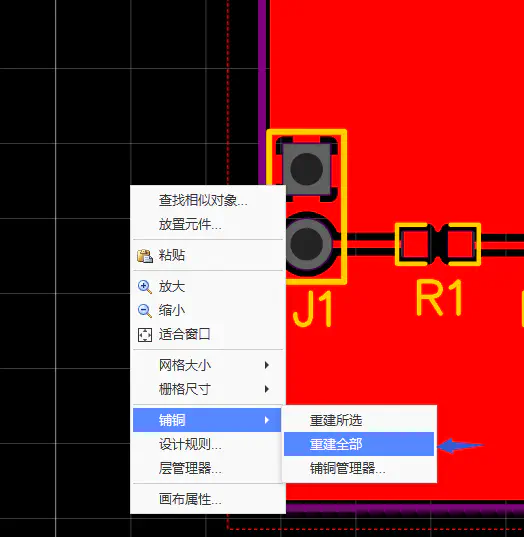Viewport: 524px width, 537px height.
Task: Click the 粘贴 menu item
Action: tap(208, 255)
